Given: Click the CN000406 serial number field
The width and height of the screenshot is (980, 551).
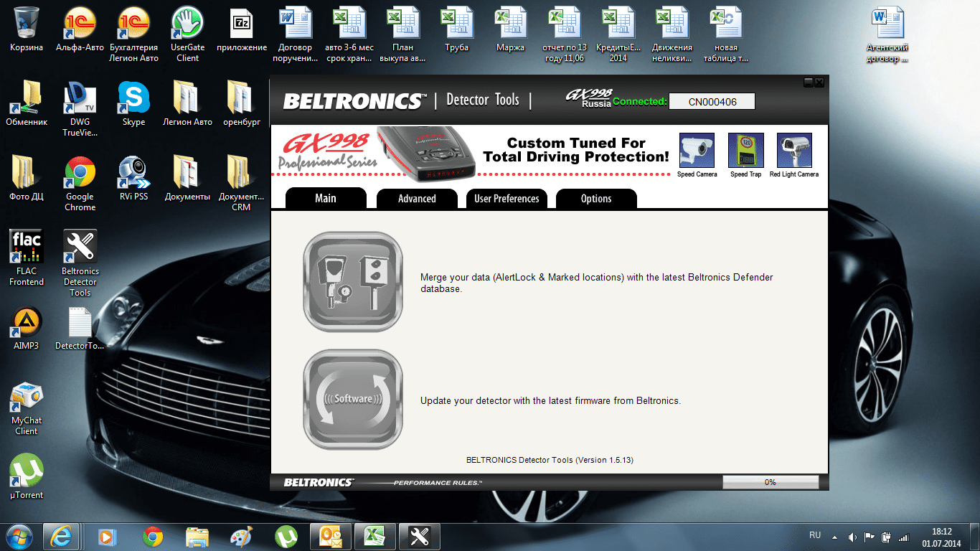Looking at the screenshot, I should [x=712, y=102].
